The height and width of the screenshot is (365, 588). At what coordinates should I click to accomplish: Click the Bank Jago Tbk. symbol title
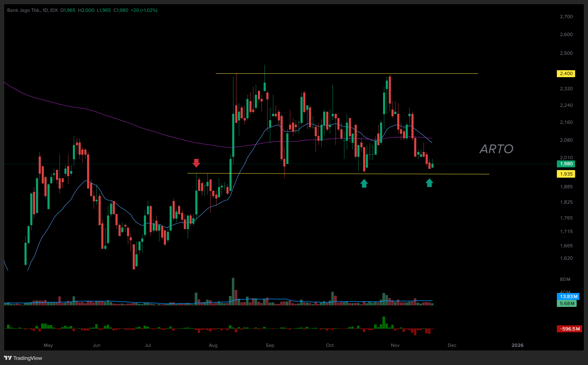[x=24, y=10]
